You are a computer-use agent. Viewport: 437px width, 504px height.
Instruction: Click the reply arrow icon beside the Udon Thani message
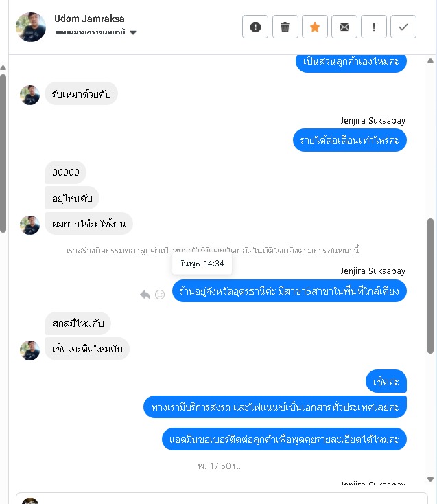tap(145, 295)
